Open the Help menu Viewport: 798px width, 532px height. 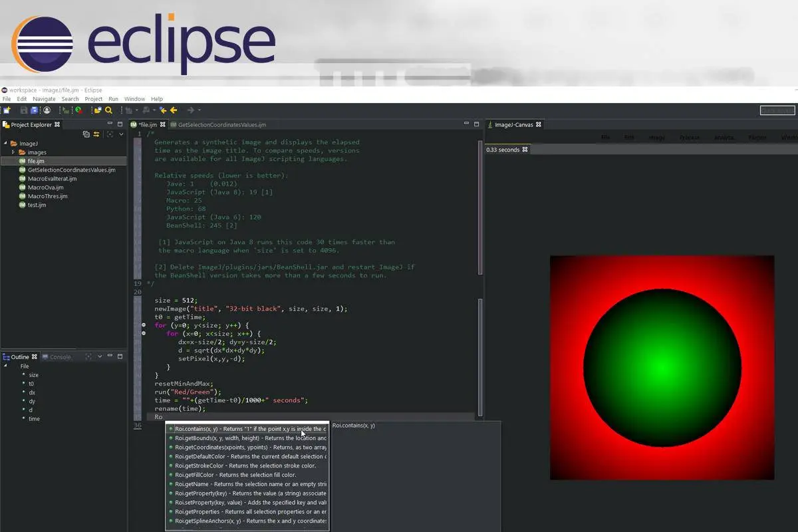click(x=157, y=99)
